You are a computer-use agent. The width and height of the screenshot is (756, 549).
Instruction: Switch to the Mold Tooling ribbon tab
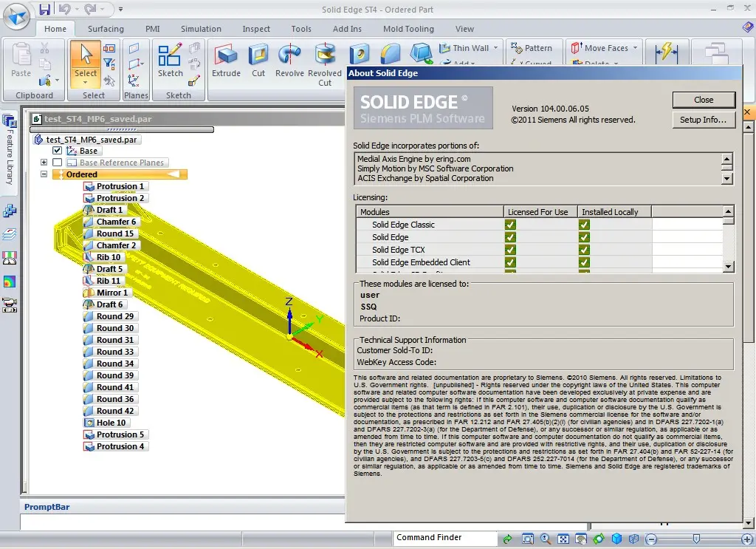point(408,29)
